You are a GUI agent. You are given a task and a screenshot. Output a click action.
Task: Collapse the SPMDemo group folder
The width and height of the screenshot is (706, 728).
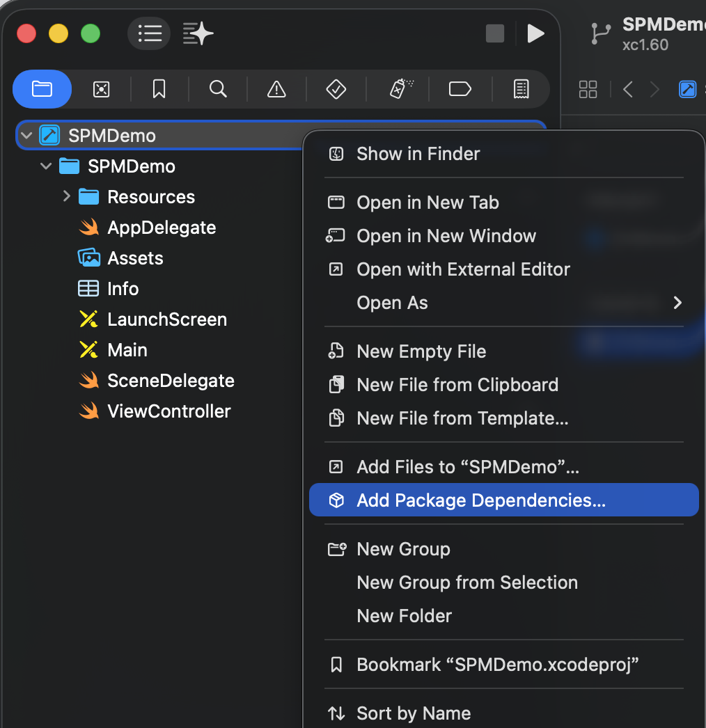tap(46, 166)
